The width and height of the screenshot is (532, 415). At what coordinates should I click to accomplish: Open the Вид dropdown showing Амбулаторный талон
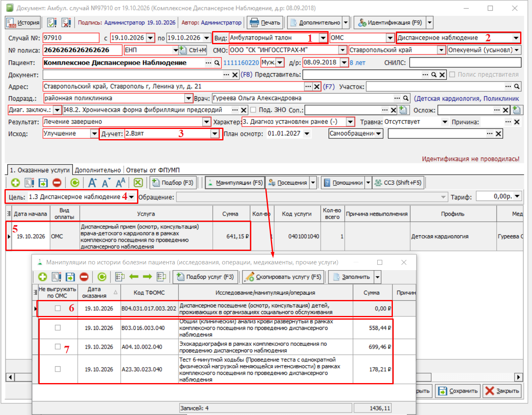tap(323, 38)
